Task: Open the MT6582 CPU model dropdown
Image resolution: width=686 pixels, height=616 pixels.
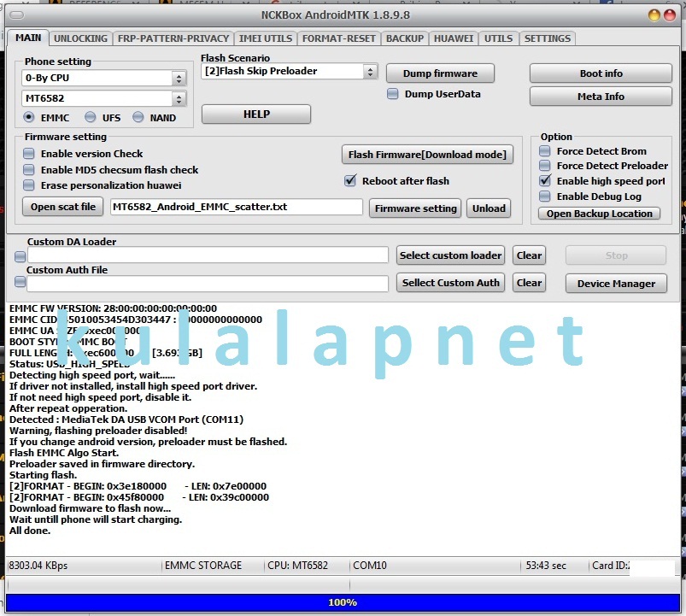Action: click(178, 98)
